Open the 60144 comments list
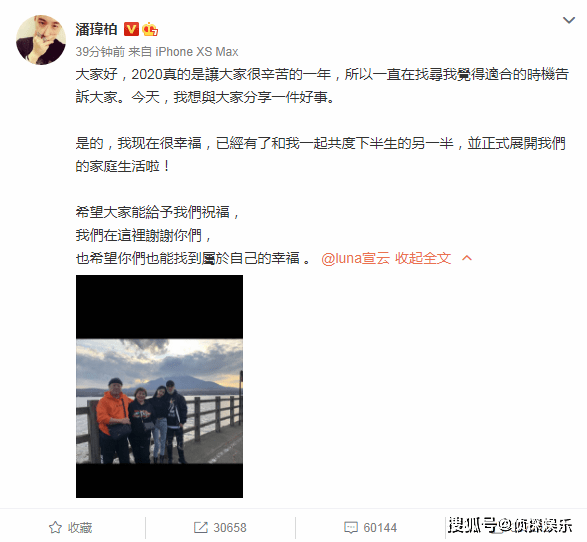 pyautogui.click(x=380, y=527)
